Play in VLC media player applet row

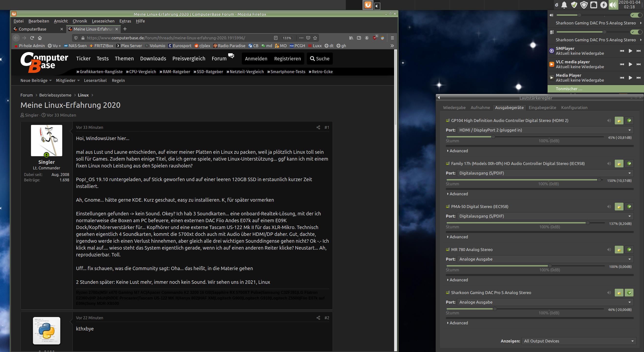(630, 64)
